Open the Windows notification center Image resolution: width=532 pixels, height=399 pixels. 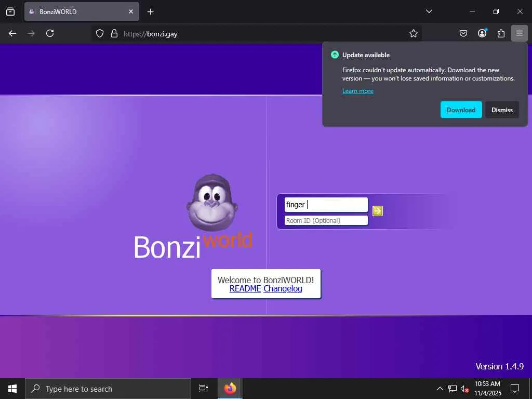click(x=515, y=389)
